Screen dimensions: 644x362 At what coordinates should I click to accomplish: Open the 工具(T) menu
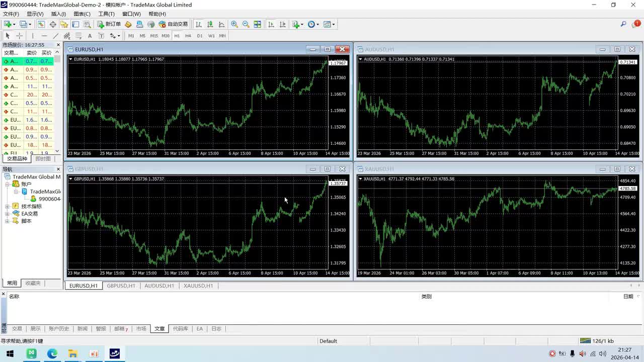click(x=106, y=14)
